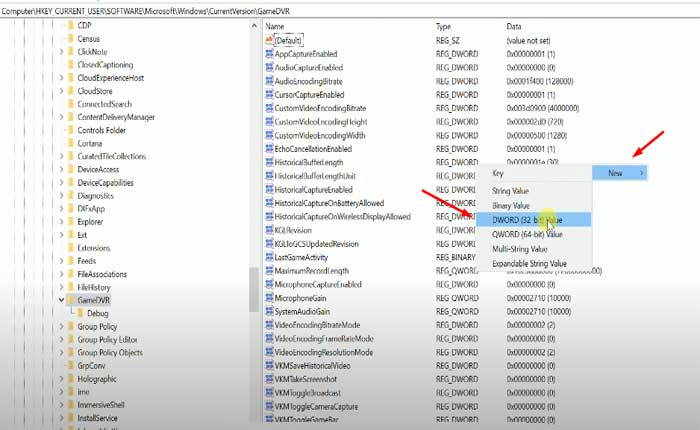Image resolution: width=700 pixels, height=430 pixels.
Task: Open the New submenu
Action: pos(619,173)
